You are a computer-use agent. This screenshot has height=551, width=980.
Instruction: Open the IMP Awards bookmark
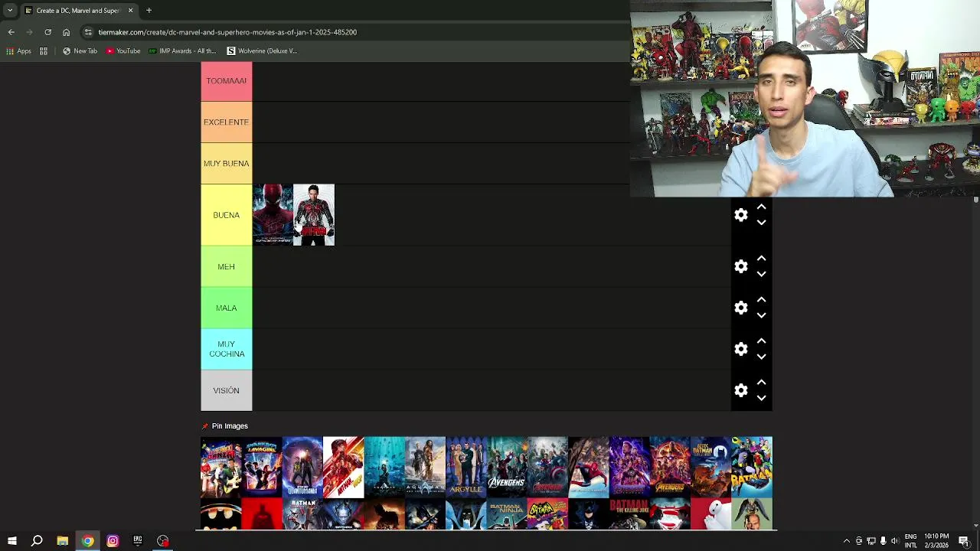[183, 51]
